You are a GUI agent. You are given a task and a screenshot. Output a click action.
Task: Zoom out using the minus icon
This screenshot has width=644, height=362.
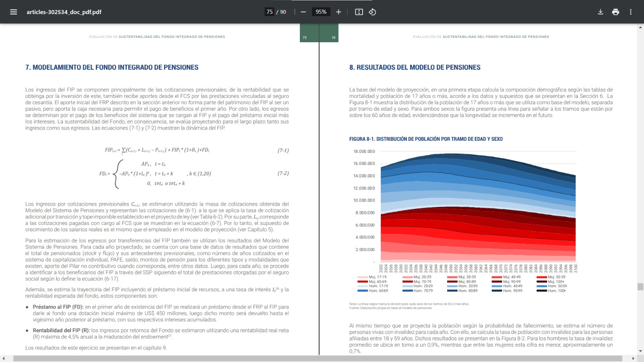click(303, 12)
